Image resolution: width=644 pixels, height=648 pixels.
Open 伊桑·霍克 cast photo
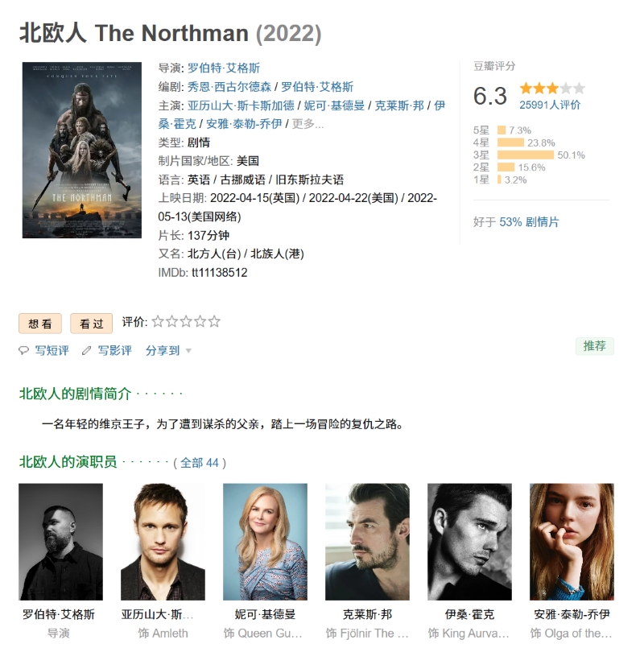(x=469, y=542)
